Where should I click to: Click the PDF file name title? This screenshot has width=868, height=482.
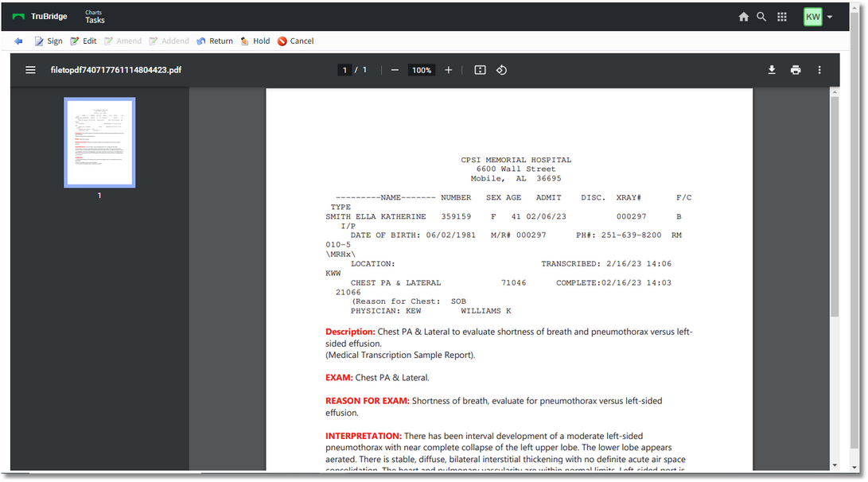(116, 70)
